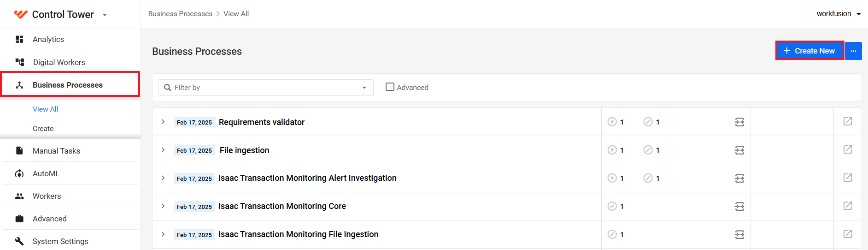The height and width of the screenshot is (250, 868).
Task: Expand Isaac Transaction Monitoring Alert Investigation row
Action: [x=163, y=178]
